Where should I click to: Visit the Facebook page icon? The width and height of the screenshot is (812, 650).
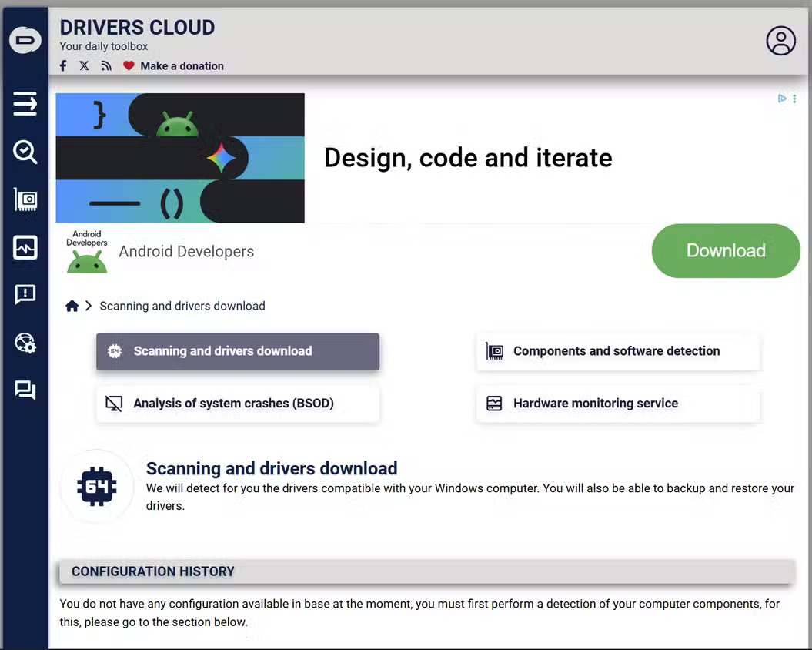[63, 66]
